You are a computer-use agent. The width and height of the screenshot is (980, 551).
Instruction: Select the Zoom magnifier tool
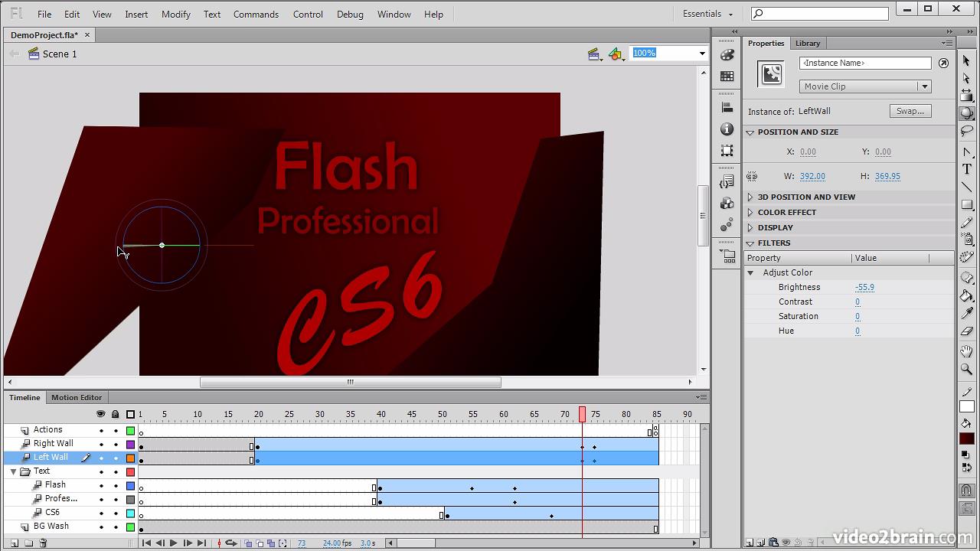[967, 370]
